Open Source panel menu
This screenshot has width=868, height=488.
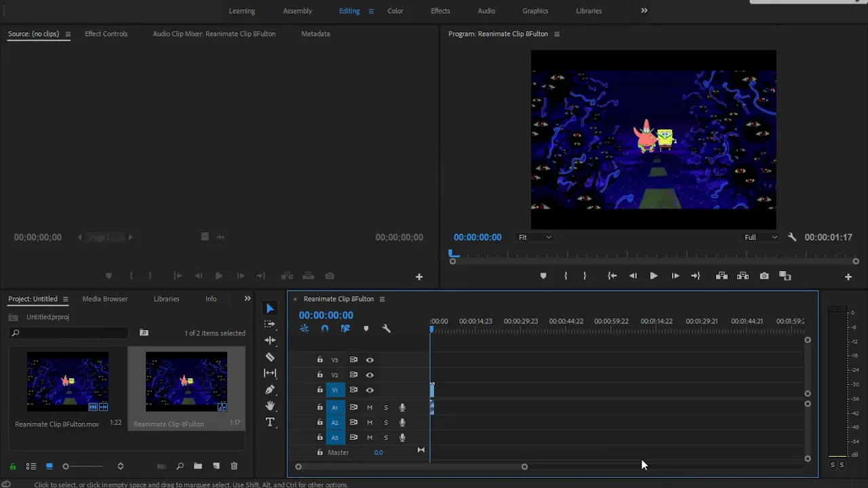(x=68, y=34)
